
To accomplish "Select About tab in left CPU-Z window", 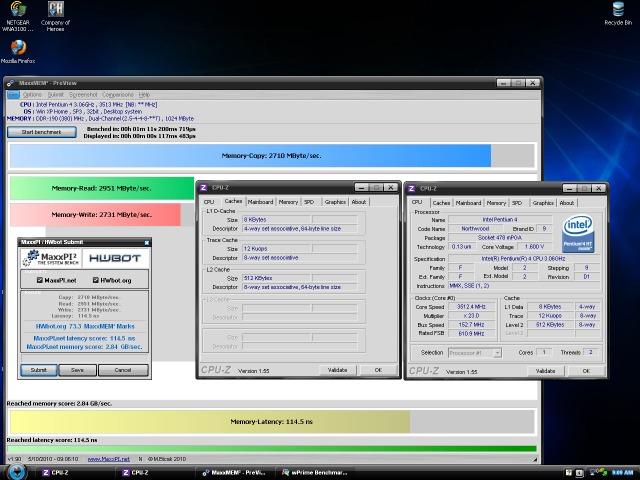I will click(x=359, y=202).
